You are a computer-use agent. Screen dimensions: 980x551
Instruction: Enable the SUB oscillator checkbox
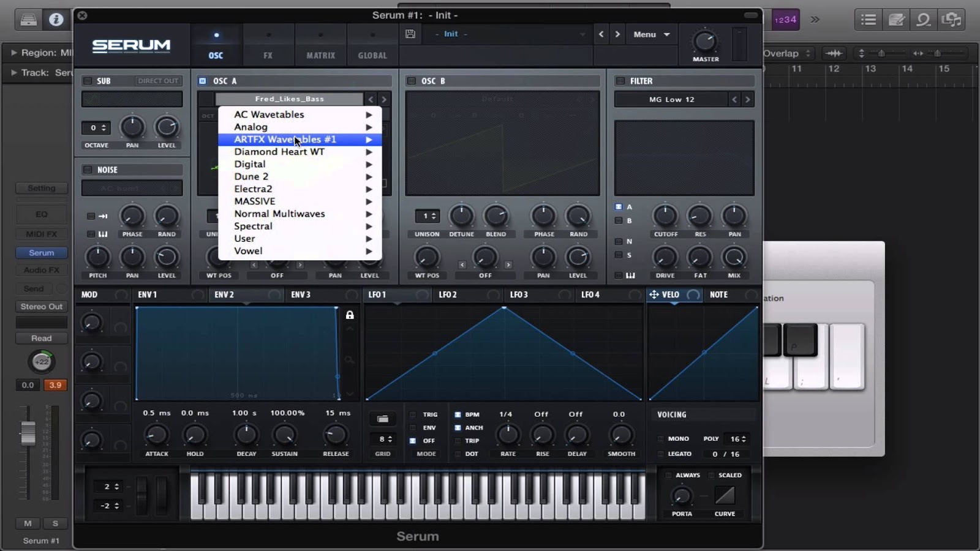click(88, 81)
